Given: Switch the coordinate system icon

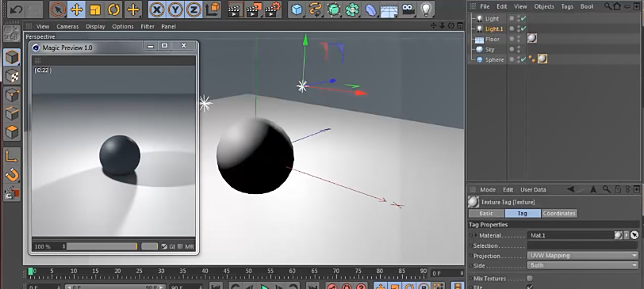Looking at the screenshot, I should coord(213,10).
